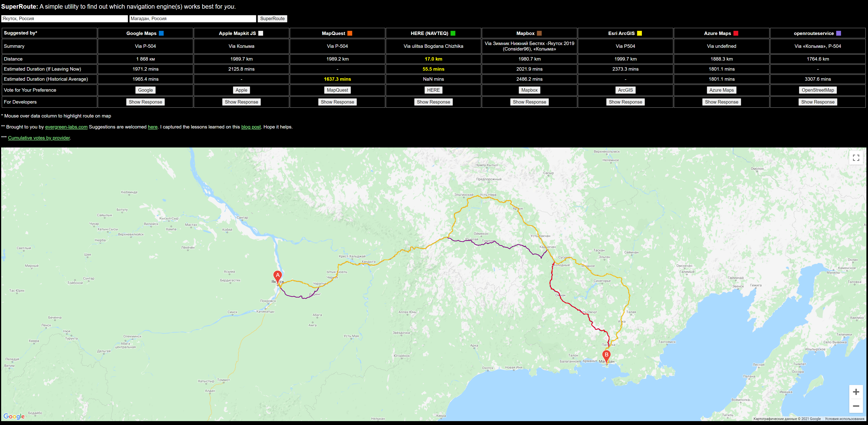Click the green HERE (NAVTEQ) swatch

(x=453, y=33)
